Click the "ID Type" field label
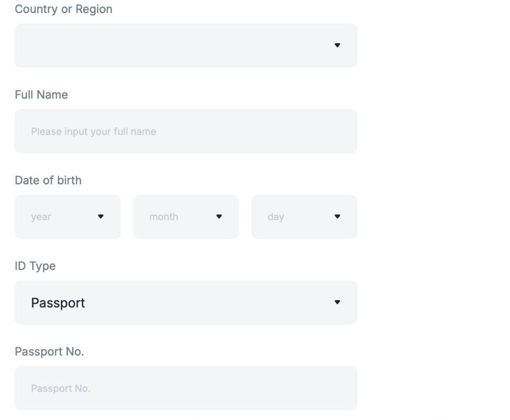 35,266
